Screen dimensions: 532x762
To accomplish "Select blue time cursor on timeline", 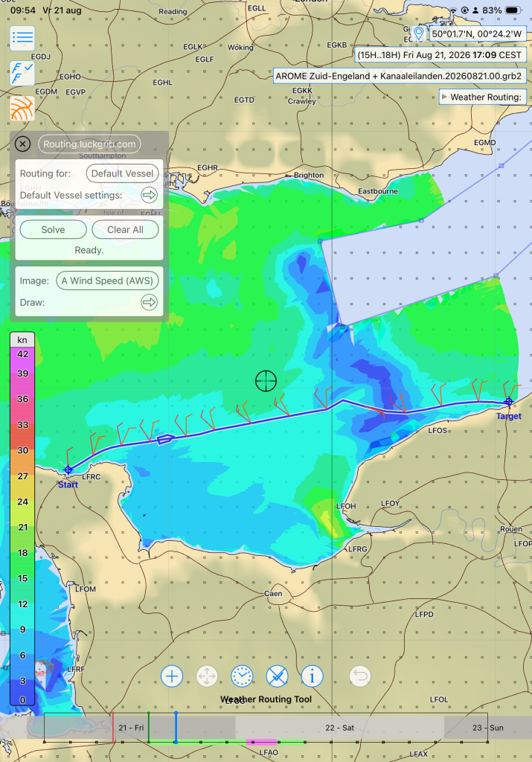I will [x=176, y=728].
